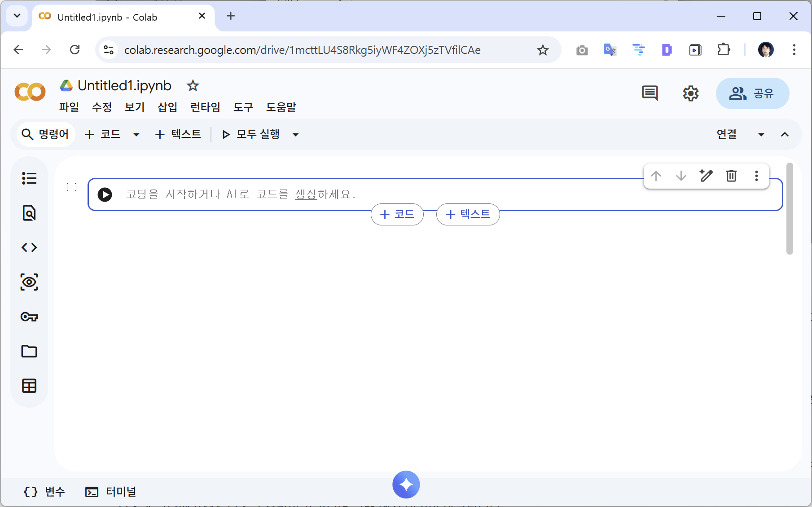Expand the 모두 실행 dropdown arrow
The image size is (812, 507).
295,134
